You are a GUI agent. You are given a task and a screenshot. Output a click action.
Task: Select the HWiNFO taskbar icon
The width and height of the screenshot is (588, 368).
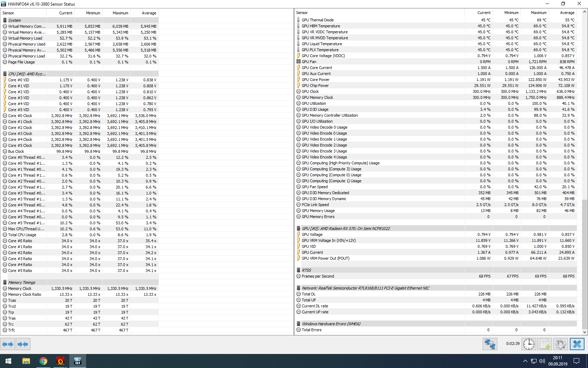77,361
